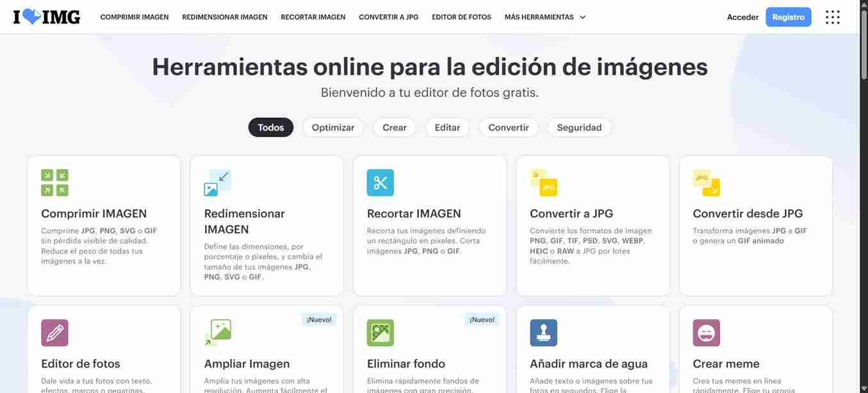Open the Convertir a JPG card title

[571, 213]
